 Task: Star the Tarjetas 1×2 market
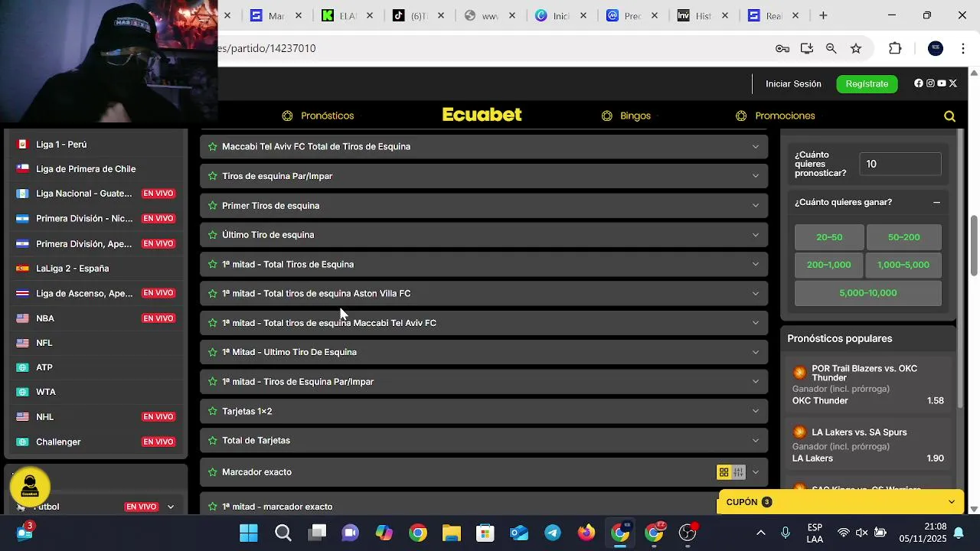point(213,411)
